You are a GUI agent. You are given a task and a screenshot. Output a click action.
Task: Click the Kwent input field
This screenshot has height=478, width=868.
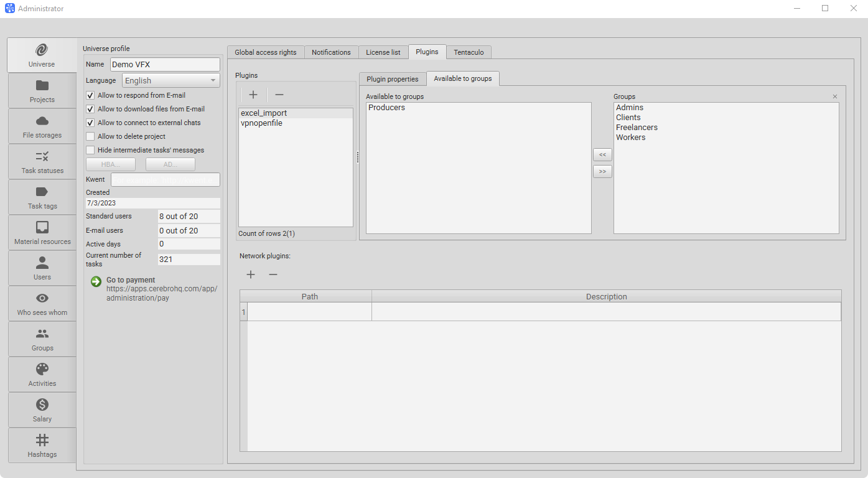[x=165, y=180]
